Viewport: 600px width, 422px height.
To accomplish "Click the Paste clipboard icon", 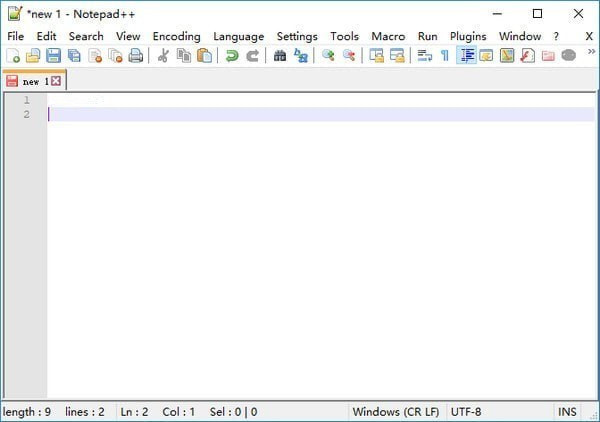I will pos(205,56).
